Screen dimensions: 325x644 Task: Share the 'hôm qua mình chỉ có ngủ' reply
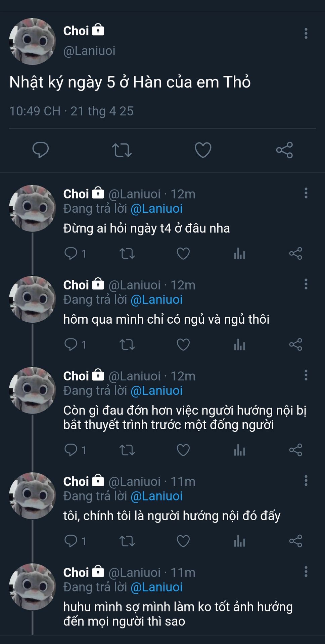point(296,344)
